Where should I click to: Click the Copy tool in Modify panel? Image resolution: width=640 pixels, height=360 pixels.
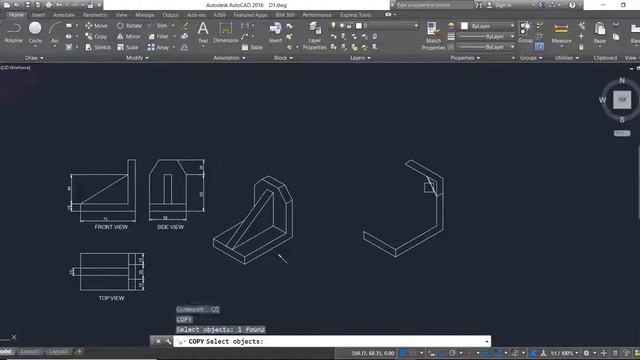(96, 36)
